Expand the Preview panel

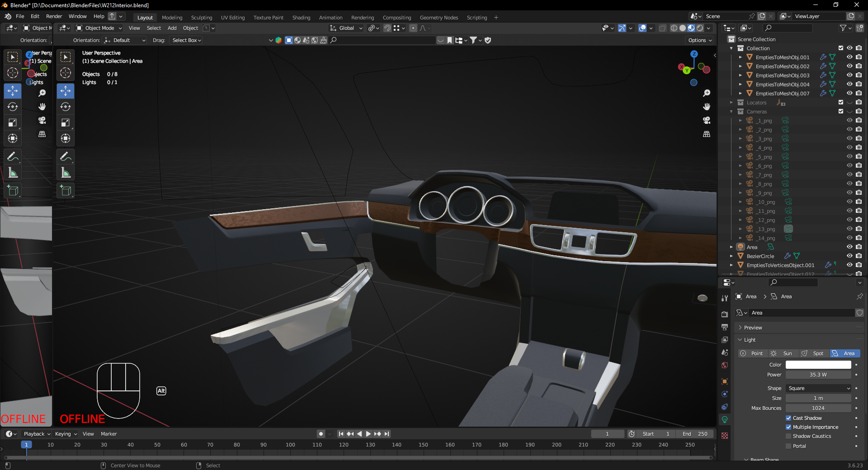click(753, 328)
